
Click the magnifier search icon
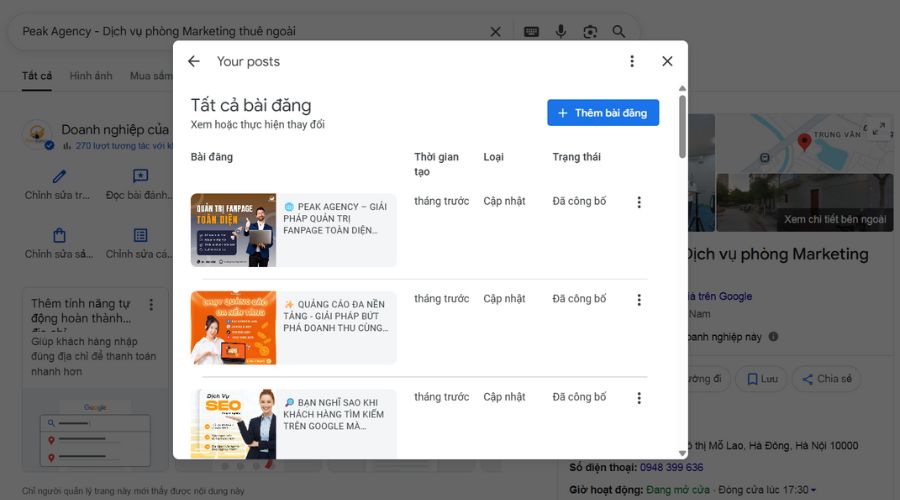click(618, 32)
